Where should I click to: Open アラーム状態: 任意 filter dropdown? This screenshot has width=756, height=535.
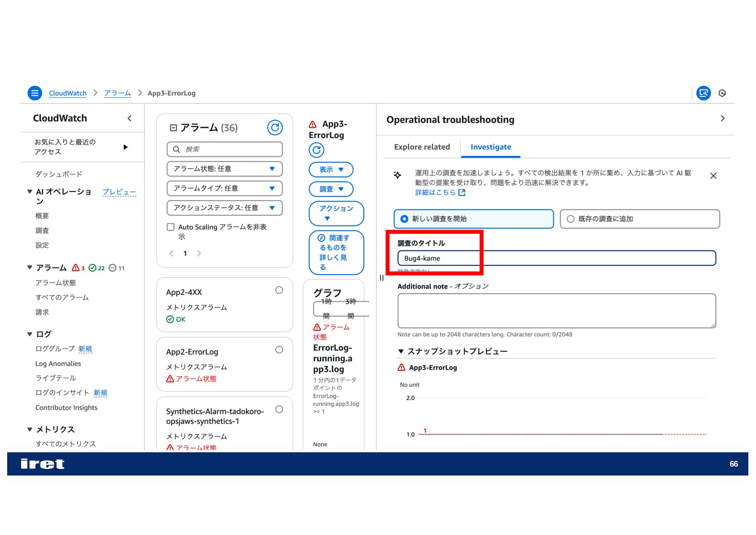coord(225,169)
